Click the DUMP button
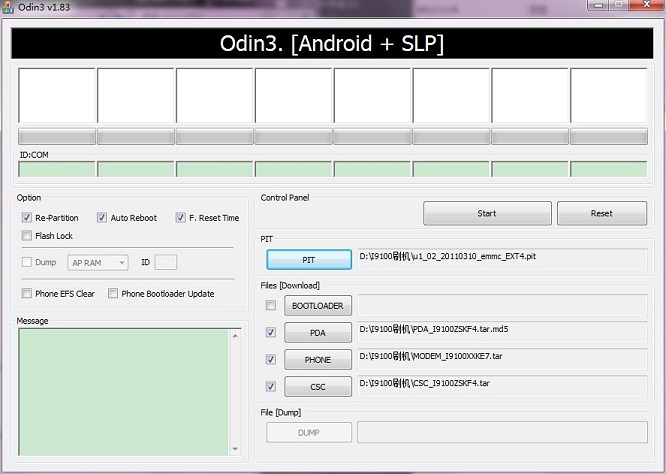Image resolution: width=666 pixels, height=474 pixels. pyautogui.click(x=309, y=432)
